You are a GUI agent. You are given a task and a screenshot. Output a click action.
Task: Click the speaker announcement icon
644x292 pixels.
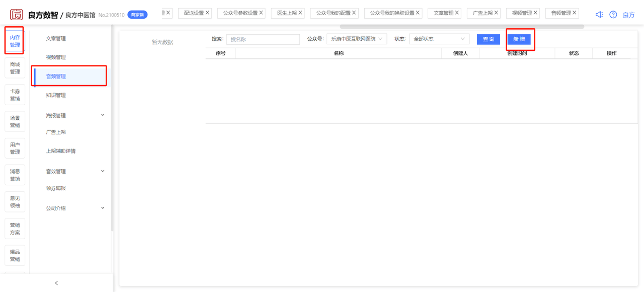click(599, 15)
